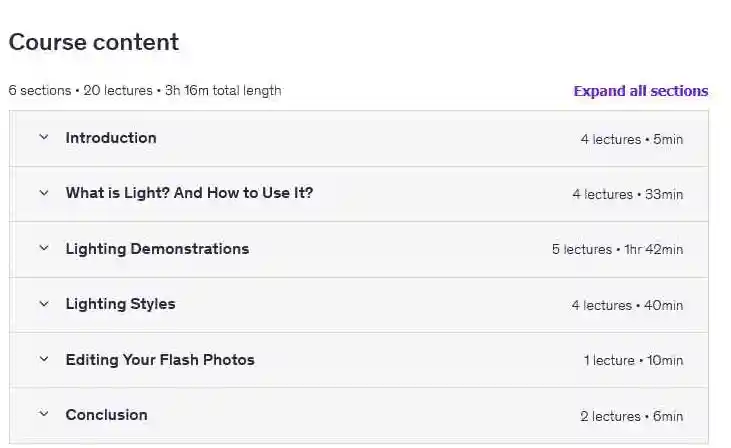
Task: Open the Editing Your Flash Photos title
Action: (x=160, y=359)
